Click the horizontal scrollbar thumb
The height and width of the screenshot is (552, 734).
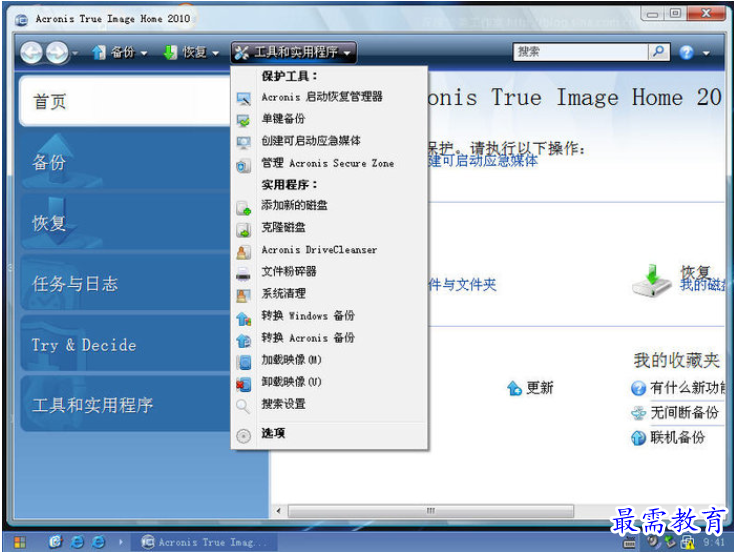click(x=431, y=510)
